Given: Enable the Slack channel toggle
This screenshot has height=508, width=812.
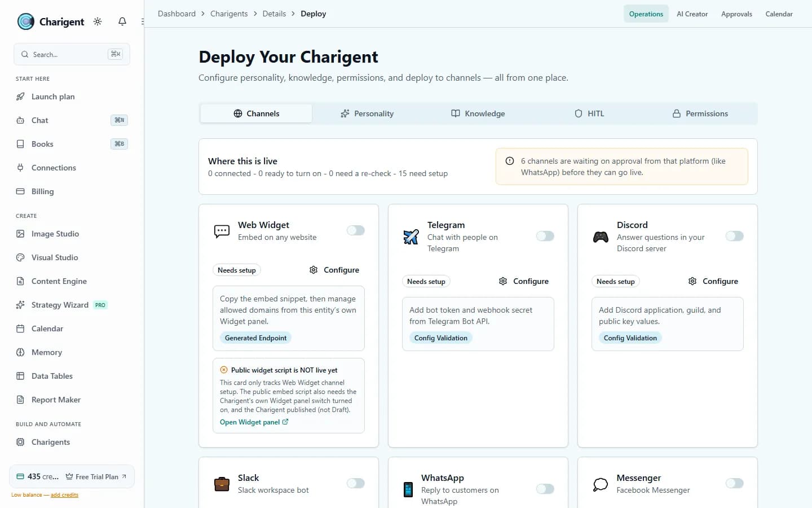Looking at the screenshot, I should pyautogui.click(x=356, y=483).
